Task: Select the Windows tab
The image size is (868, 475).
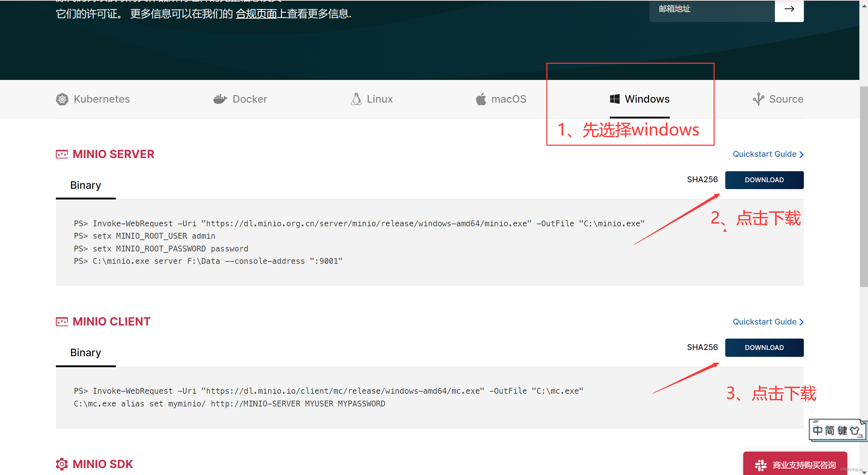Action: (x=639, y=99)
